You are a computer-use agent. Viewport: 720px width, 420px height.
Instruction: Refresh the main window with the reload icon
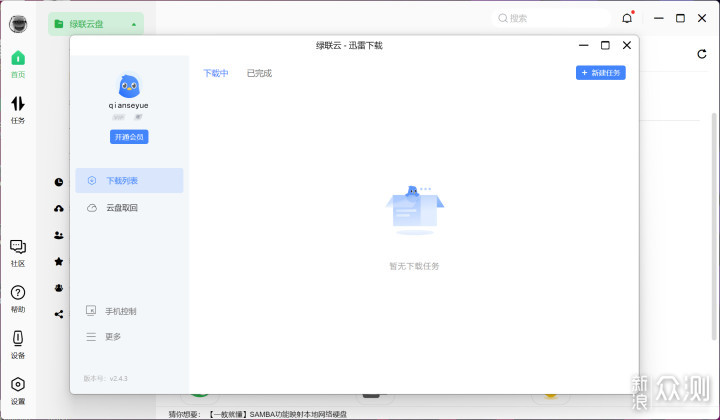[702, 54]
